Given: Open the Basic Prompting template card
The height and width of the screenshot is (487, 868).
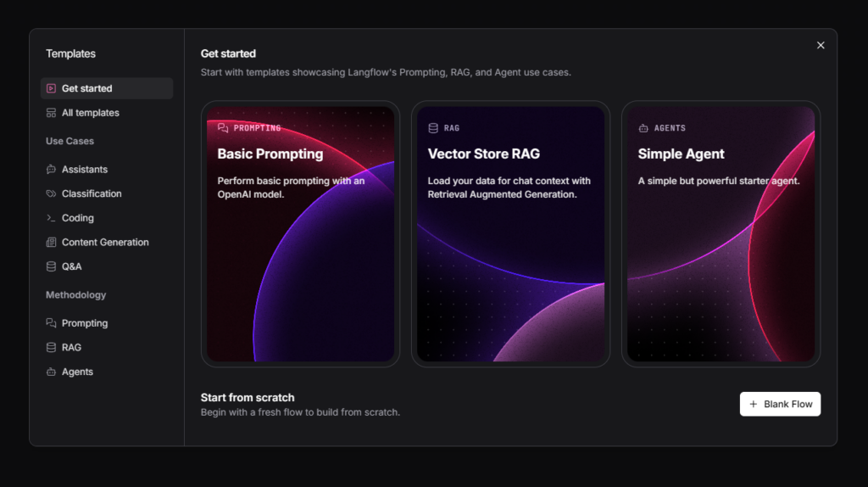Looking at the screenshot, I should 300,234.
